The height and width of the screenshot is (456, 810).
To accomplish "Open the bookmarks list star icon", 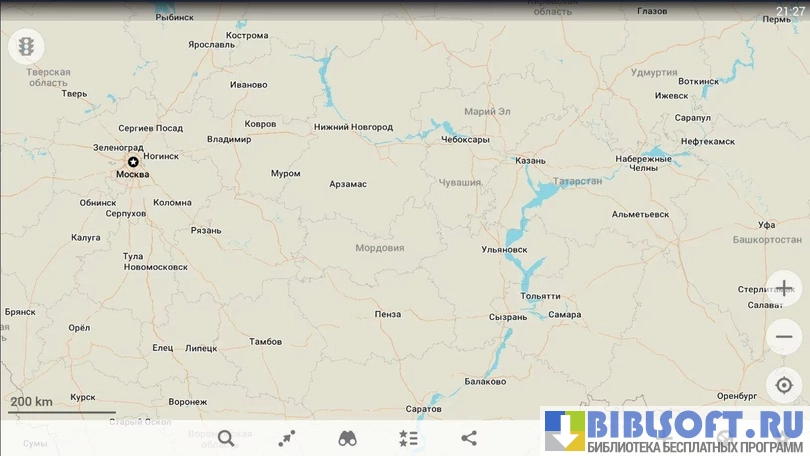I will [x=408, y=438].
